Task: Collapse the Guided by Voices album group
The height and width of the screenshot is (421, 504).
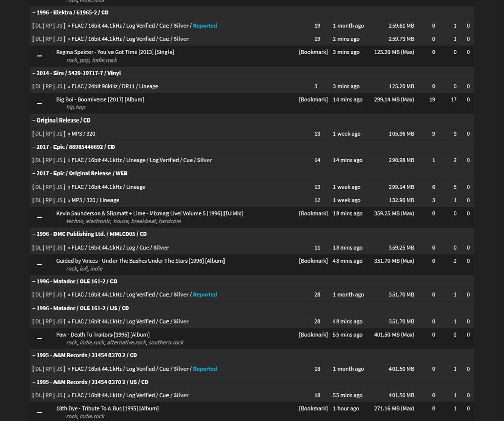Action: point(39,265)
